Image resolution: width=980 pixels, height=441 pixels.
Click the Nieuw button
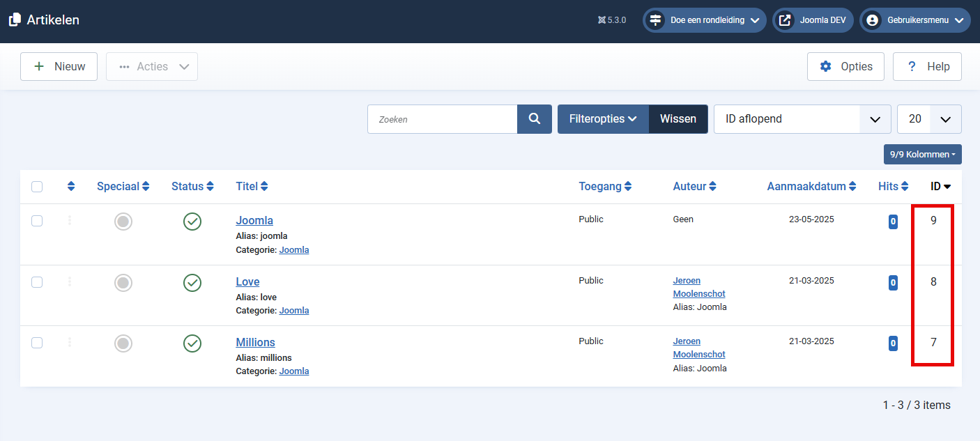[59, 67]
